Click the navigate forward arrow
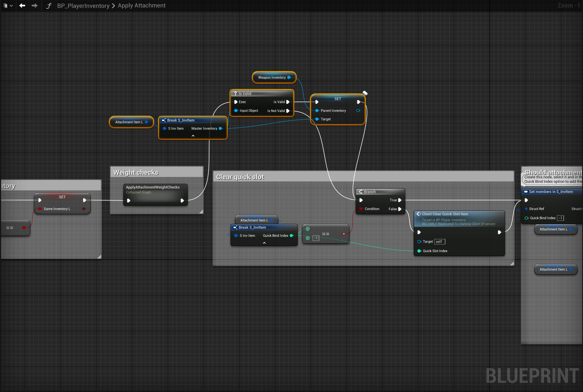 pos(34,6)
